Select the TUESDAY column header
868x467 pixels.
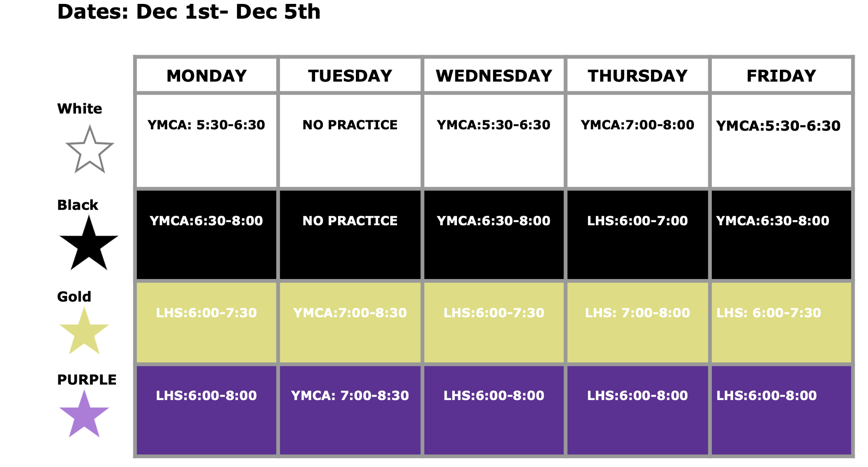coord(350,76)
